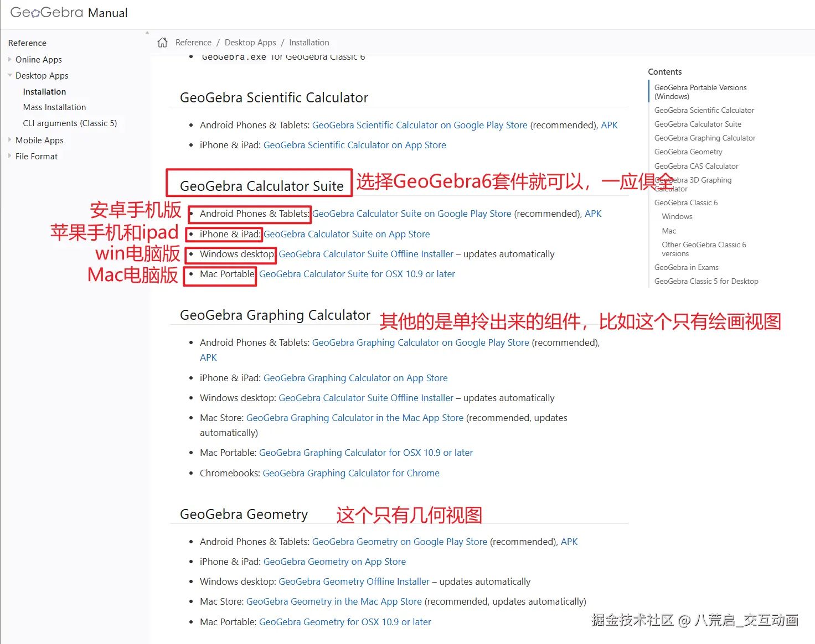Select Desktop Apps in sidebar
Viewport: 815px width, 644px height.
42,76
